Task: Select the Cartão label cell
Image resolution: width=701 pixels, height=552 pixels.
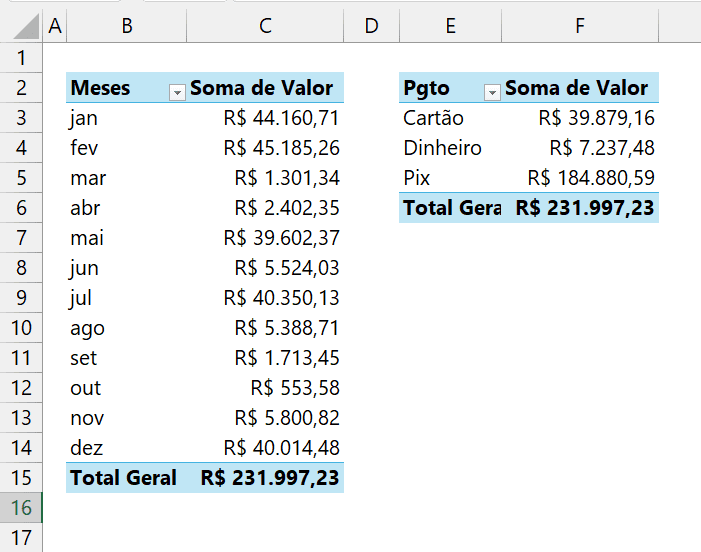Action: pos(450,118)
